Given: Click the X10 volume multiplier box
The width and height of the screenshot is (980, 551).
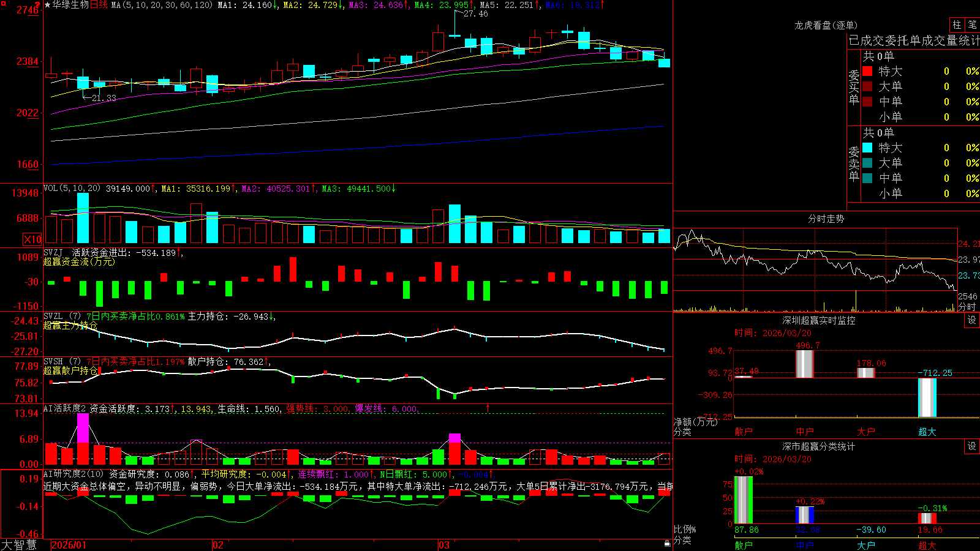Looking at the screenshot, I should click(x=32, y=239).
